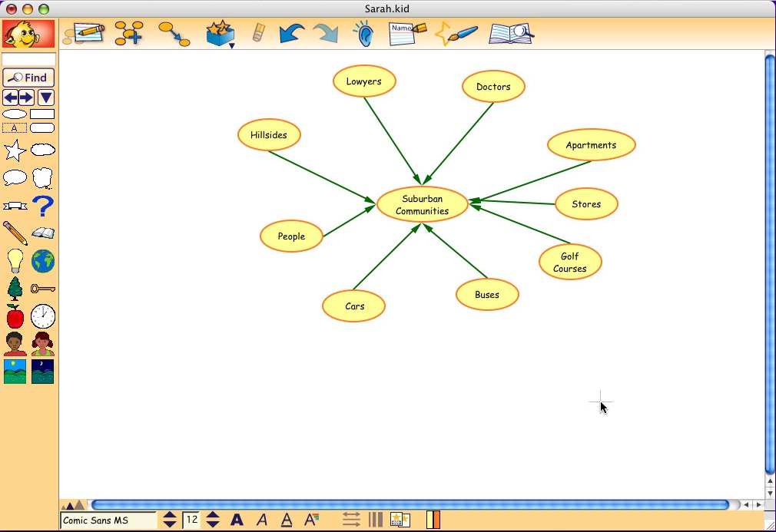Click the Clear eraser tool
This screenshot has height=532, width=776.
tap(259, 33)
